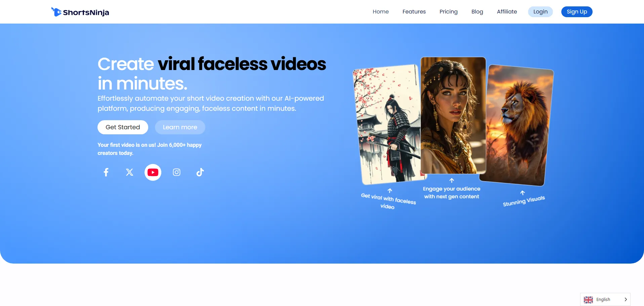Open the TikTok social icon
This screenshot has height=306, width=644.
point(200,172)
